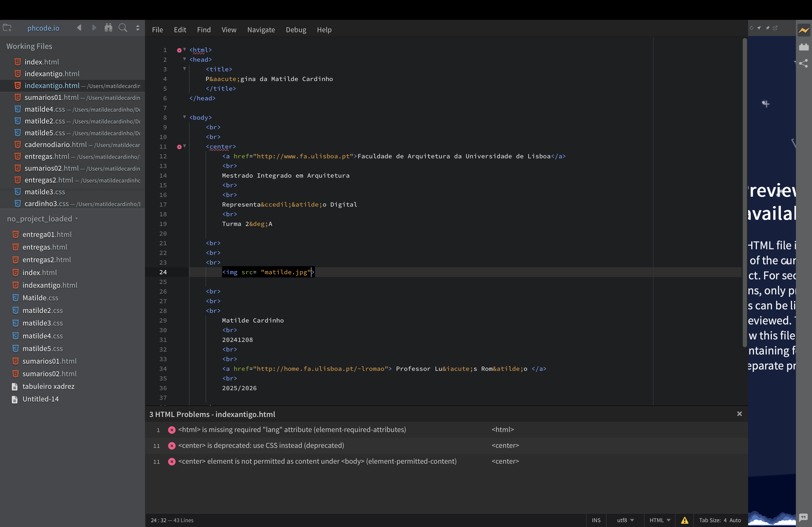Click the phcode.io link
This screenshot has height=527, width=812.
(x=43, y=28)
